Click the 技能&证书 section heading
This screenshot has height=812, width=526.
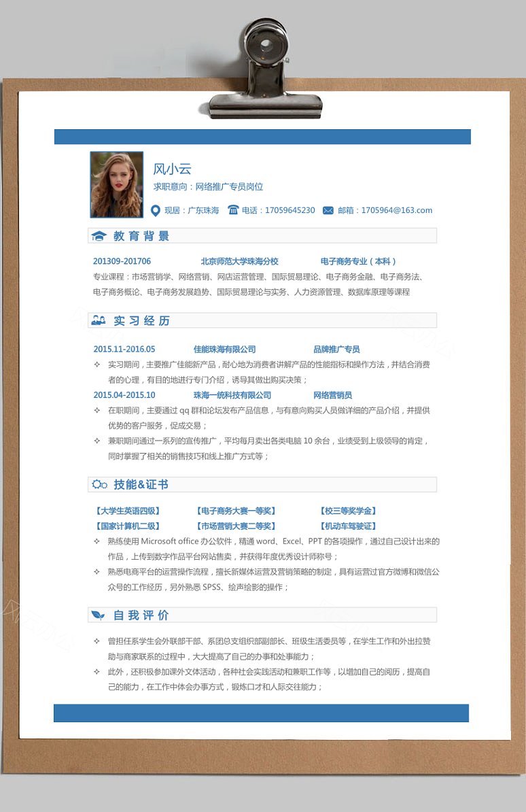[141, 484]
